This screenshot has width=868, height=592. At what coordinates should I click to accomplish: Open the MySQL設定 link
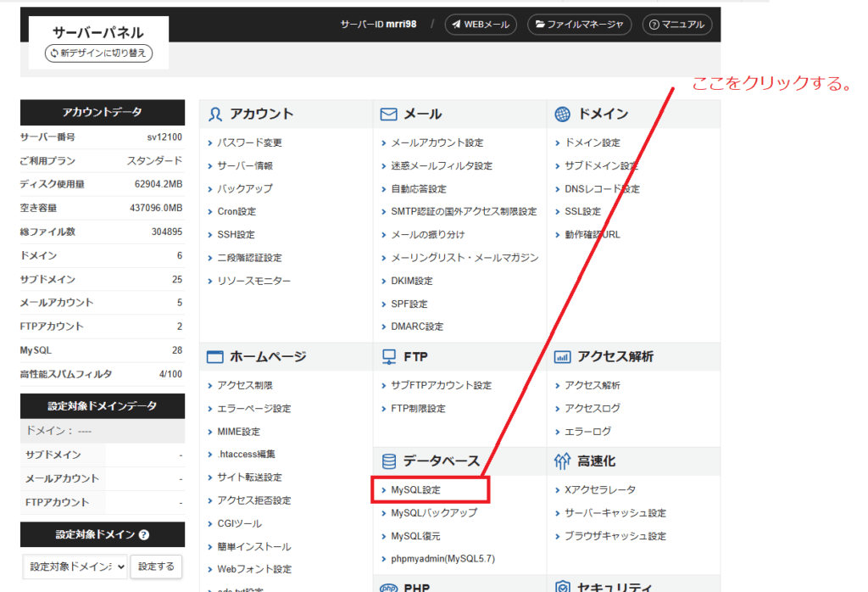(x=415, y=490)
